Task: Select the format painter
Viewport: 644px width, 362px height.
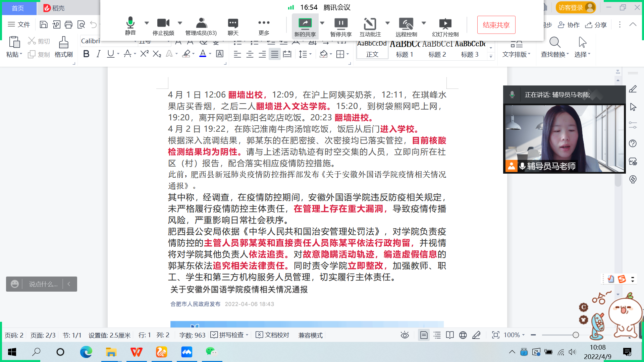Action: 63,47
